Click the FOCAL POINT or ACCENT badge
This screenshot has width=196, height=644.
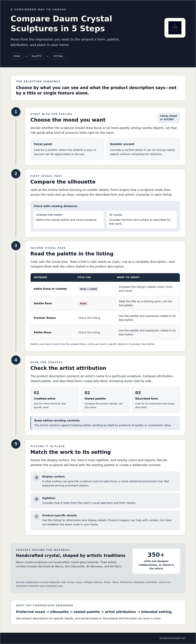tap(169, 118)
